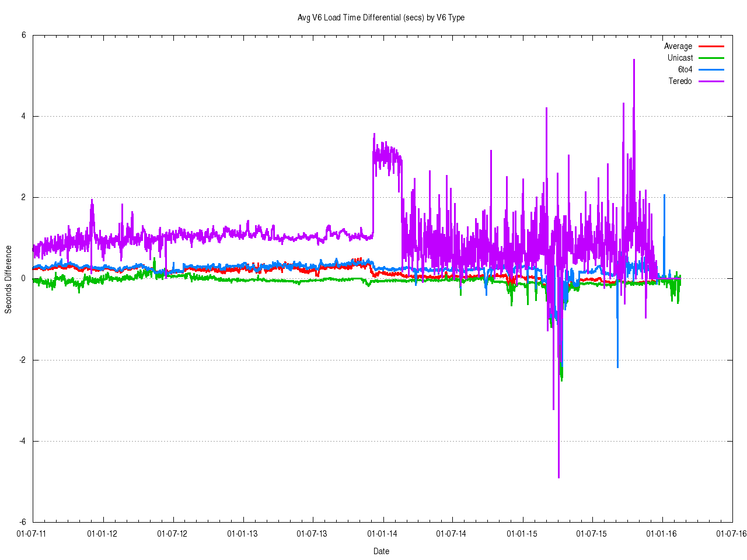Select the Average legend label
Viewport: 747px width, 560px height.
tap(678, 46)
